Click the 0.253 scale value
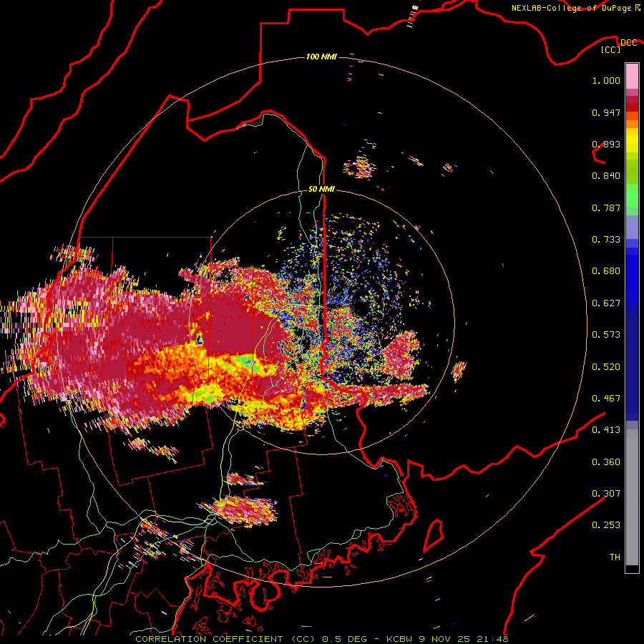 (606, 525)
